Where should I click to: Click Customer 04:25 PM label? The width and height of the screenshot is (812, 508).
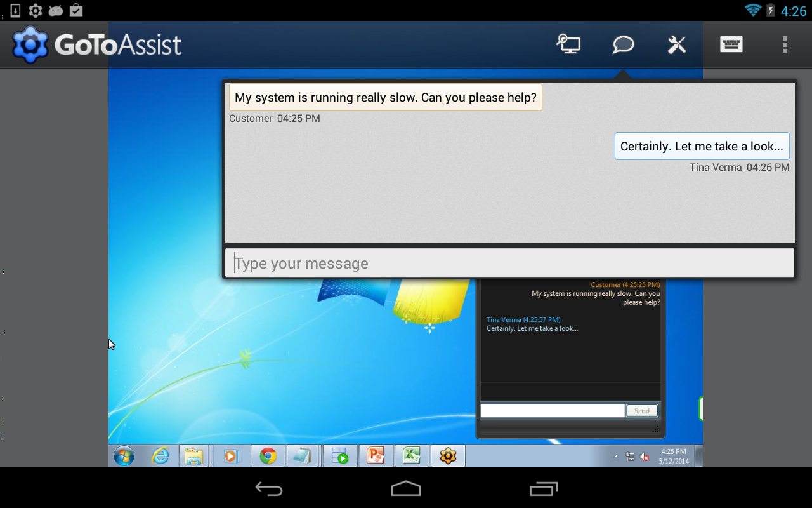(275, 119)
